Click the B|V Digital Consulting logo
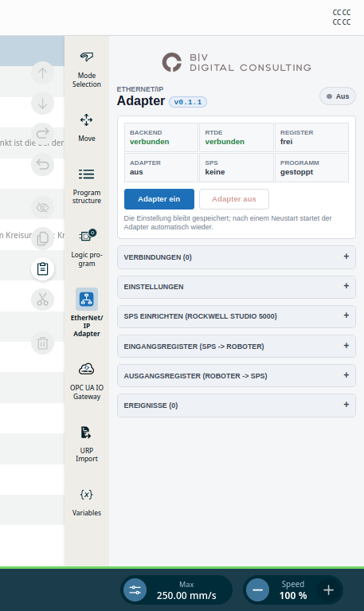Viewport: 364px width, 611px height. [237, 63]
